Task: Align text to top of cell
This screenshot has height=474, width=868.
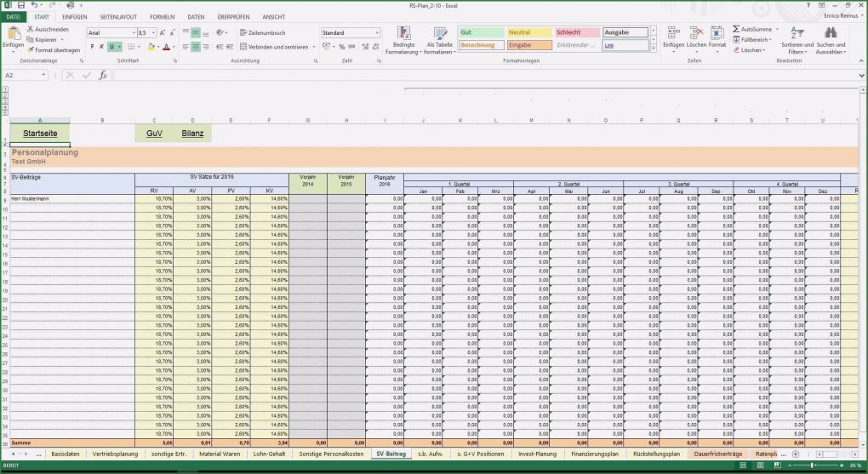Action: tap(186, 32)
